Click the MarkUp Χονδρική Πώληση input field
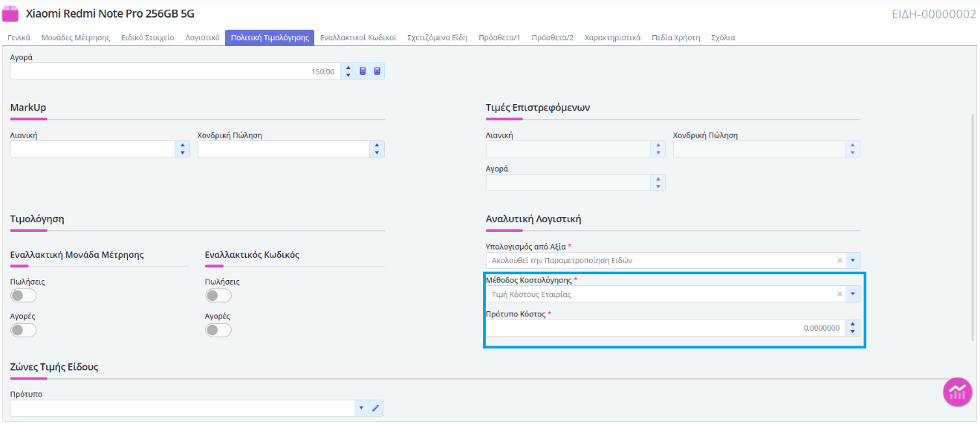The height and width of the screenshot is (425, 980). pyautogui.click(x=284, y=149)
